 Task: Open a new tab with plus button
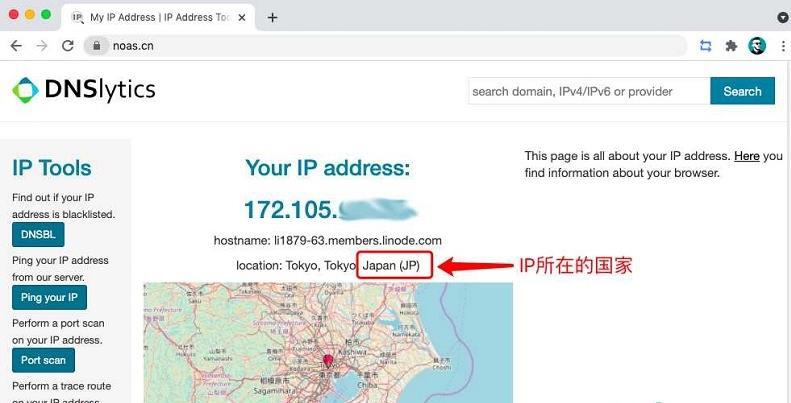coord(272,17)
